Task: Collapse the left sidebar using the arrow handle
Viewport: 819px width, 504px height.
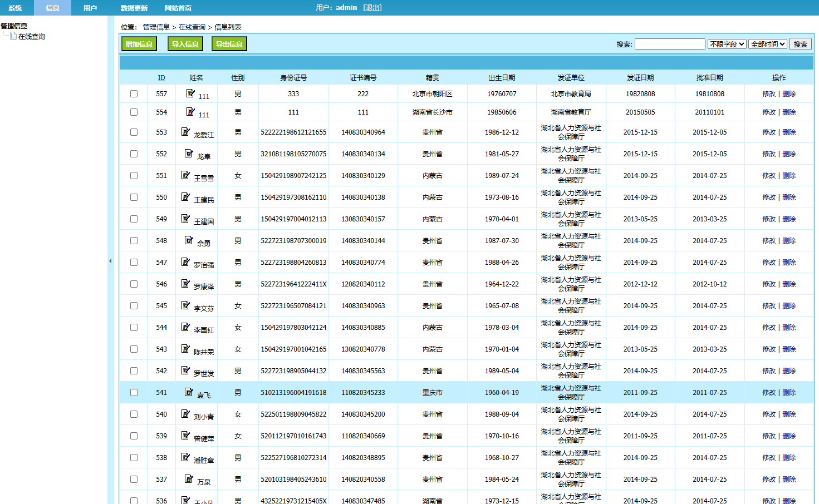Action: (x=110, y=261)
